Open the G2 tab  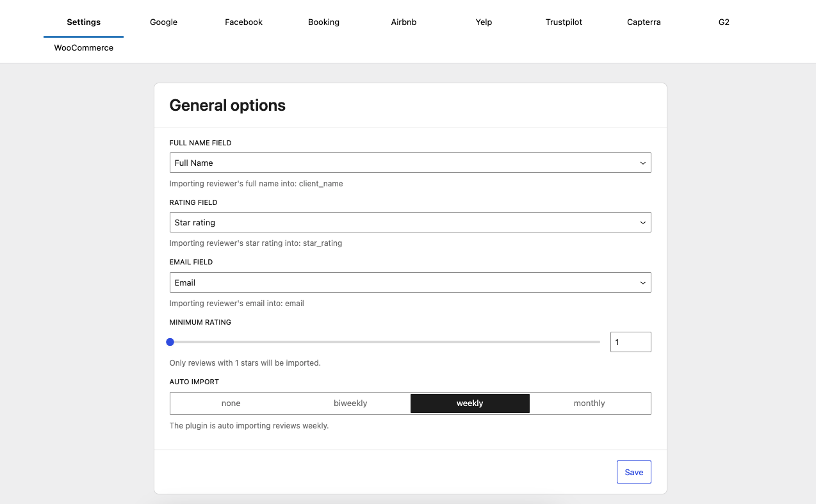(724, 22)
